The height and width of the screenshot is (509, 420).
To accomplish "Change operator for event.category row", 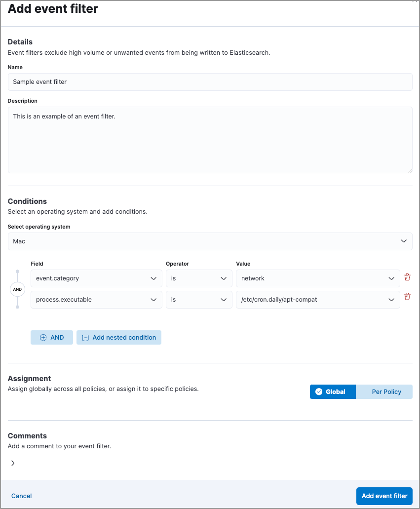I will pos(198,278).
